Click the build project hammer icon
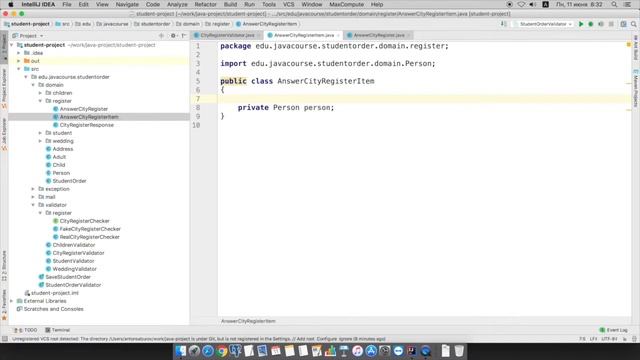640x360 pixels. (x=504, y=24)
